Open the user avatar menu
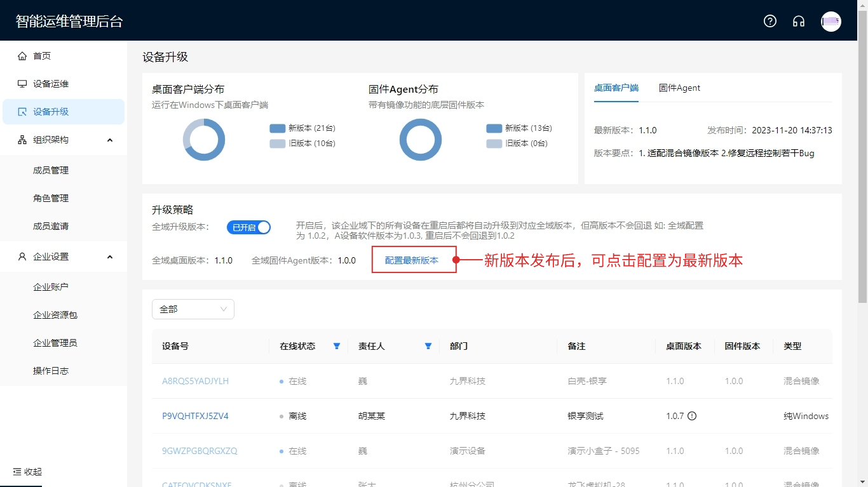Screen dimensions: 868x487 (x=831, y=21)
